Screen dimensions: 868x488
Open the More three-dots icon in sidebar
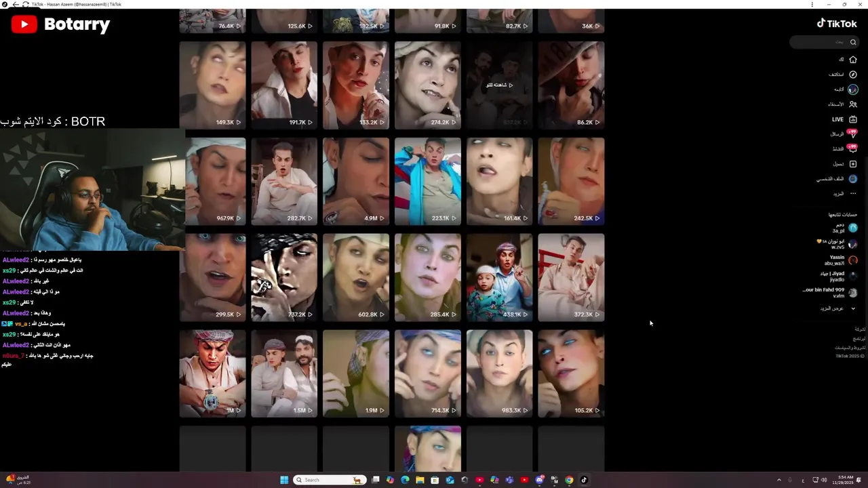click(x=853, y=194)
